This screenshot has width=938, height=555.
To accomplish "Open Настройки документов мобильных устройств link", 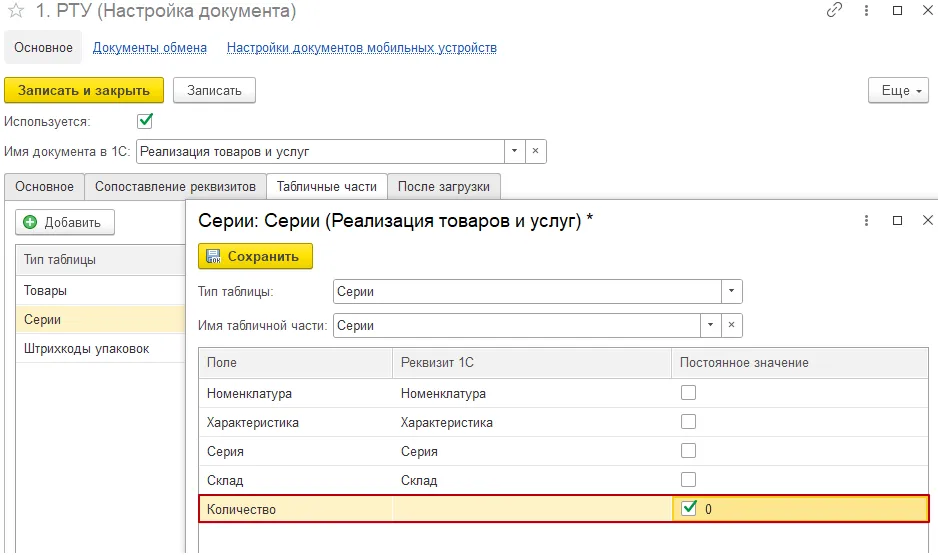I will (x=361, y=48).
